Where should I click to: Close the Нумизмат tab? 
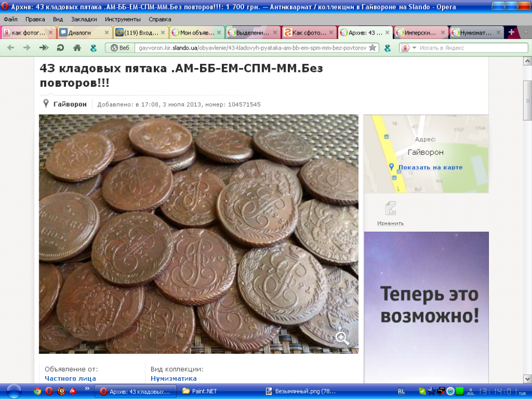coord(498,32)
